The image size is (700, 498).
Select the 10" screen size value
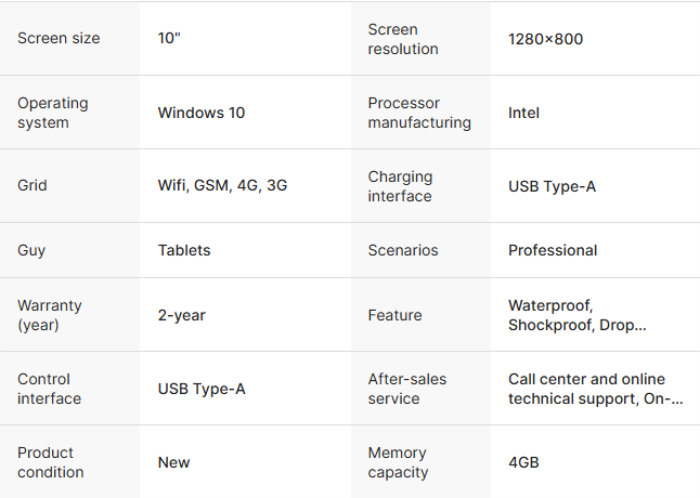click(169, 39)
